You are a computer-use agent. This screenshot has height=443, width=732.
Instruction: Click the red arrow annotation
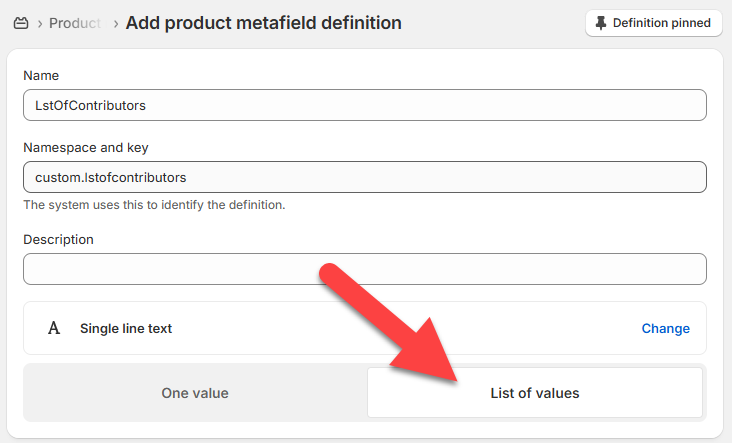tap(388, 323)
